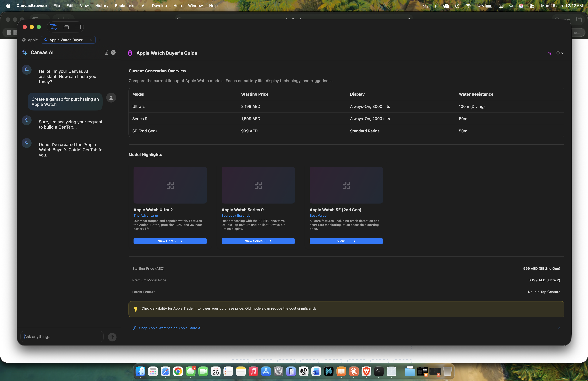
Task: Launch ChatGPT from the Dock
Action: (304, 372)
